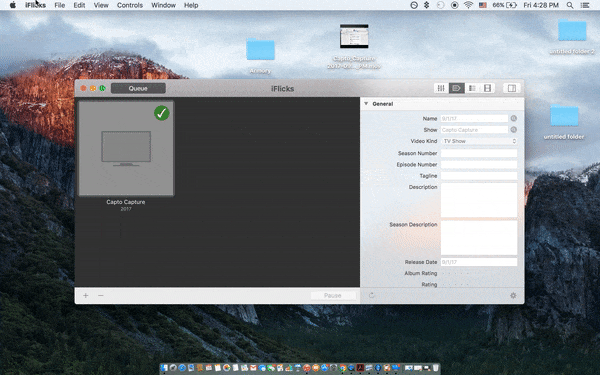
Task: Switch to the columns view icon in toolbar
Action: tap(441, 88)
